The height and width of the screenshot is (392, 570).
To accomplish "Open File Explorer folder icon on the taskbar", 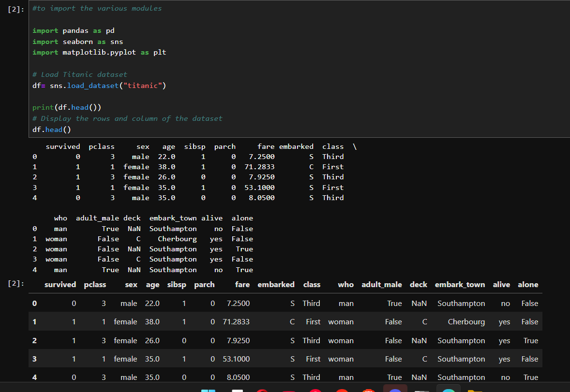I will pyautogui.click(x=475, y=390).
